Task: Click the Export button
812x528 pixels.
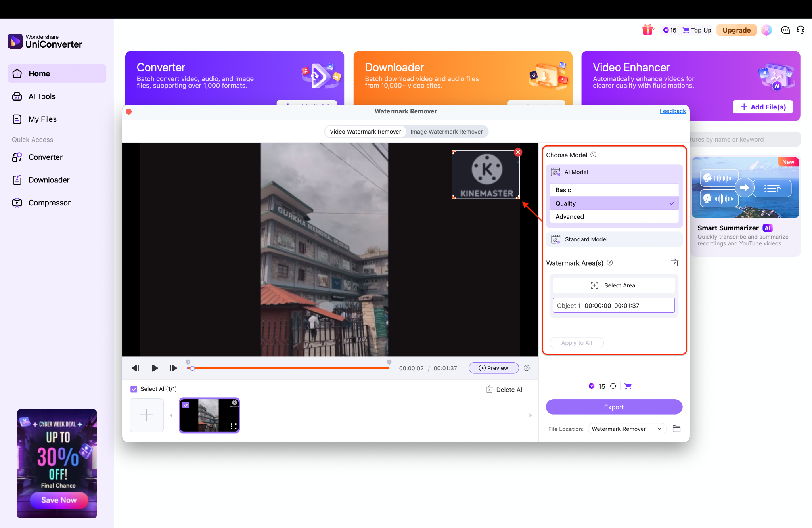Action: pos(614,407)
